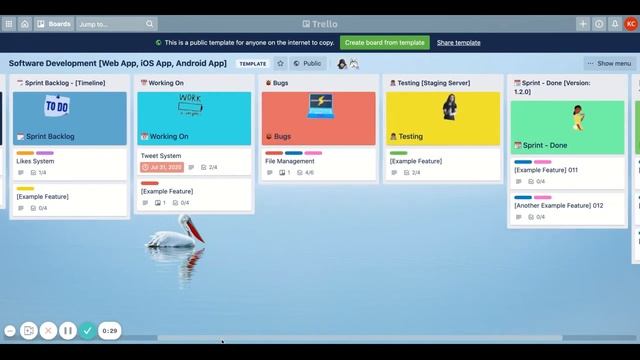Click attachment icon on Working On Example Feature
The height and width of the screenshot is (360, 640).
(x=160, y=203)
